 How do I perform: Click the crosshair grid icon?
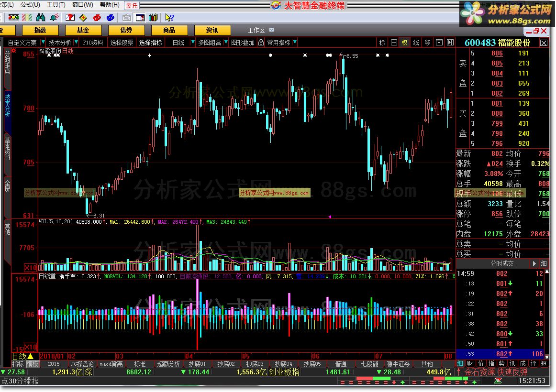click(394, 43)
